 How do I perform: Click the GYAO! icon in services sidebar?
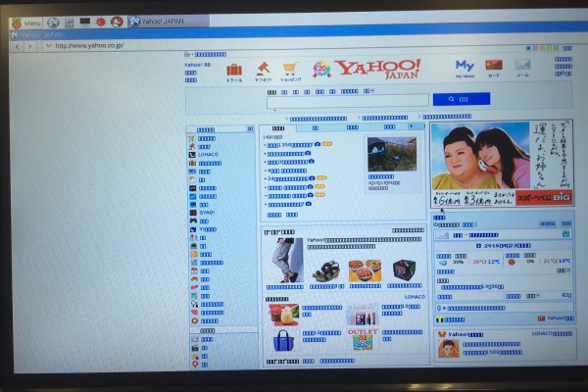point(193,213)
